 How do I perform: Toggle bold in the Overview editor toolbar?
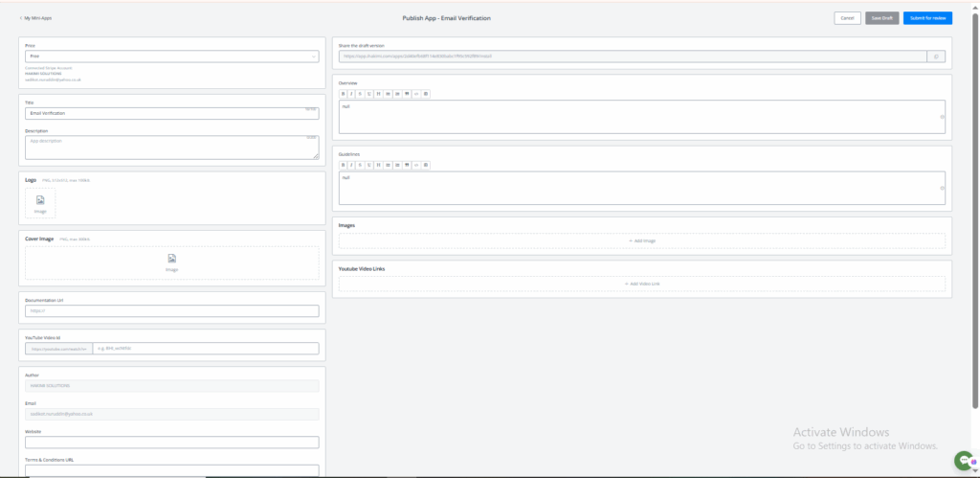(344, 94)
